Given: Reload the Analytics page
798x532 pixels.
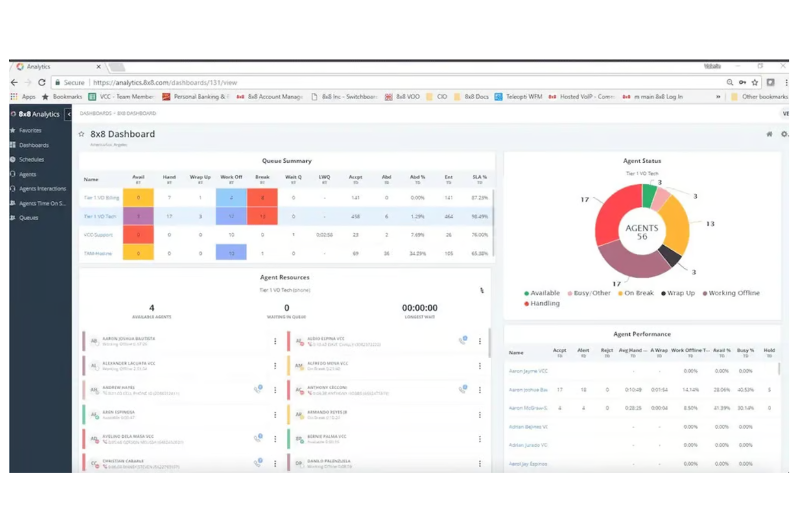Looking at the screenshot, I should point(42,82).
